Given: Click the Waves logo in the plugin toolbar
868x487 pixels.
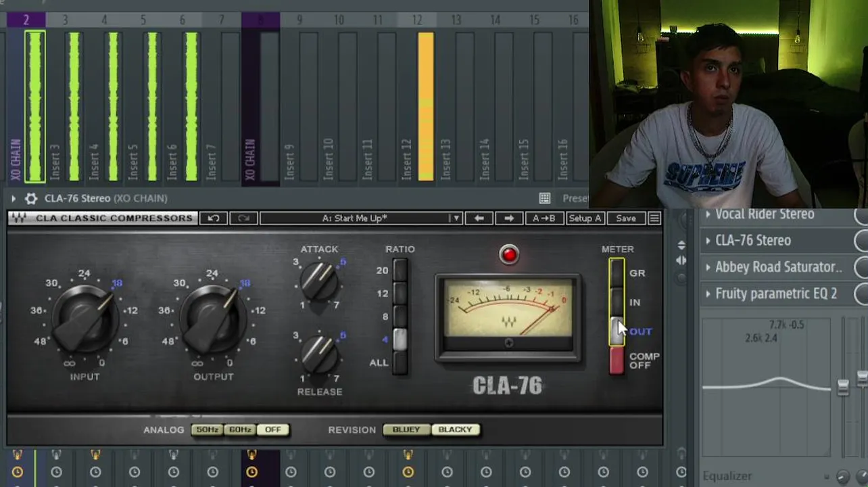Looking at the screenshot, I should (x=19, y=218).
